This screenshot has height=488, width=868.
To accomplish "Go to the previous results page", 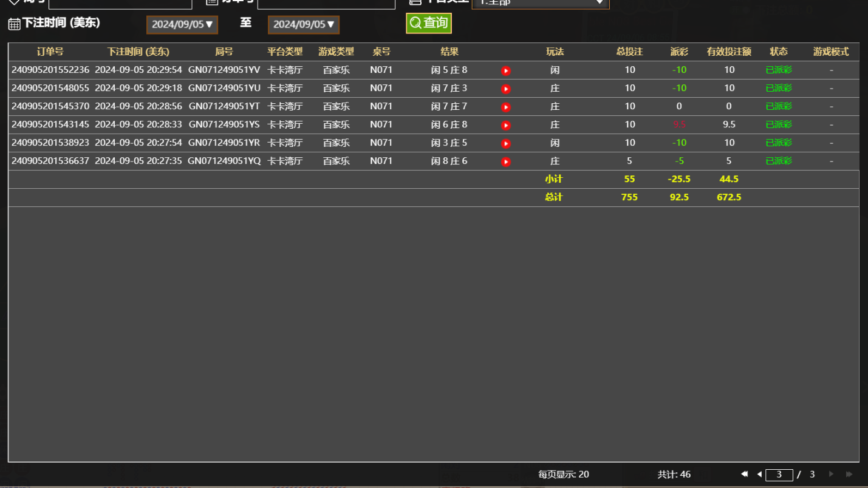I will (x=759, y=474).
